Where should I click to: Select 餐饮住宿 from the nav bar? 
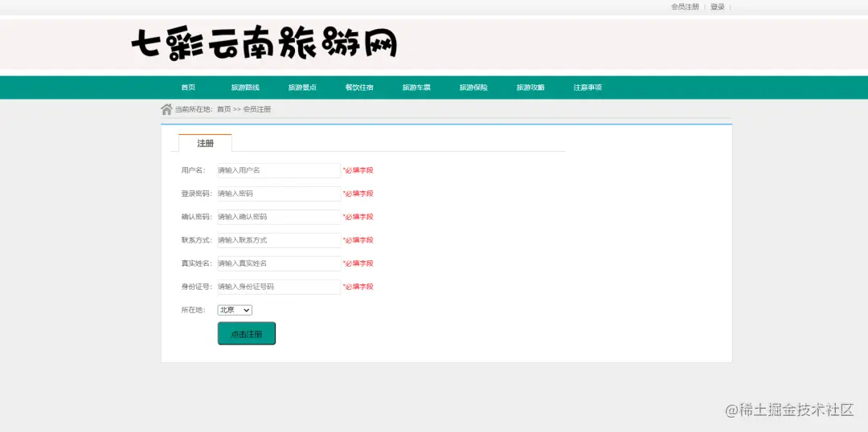click(359, 88)
